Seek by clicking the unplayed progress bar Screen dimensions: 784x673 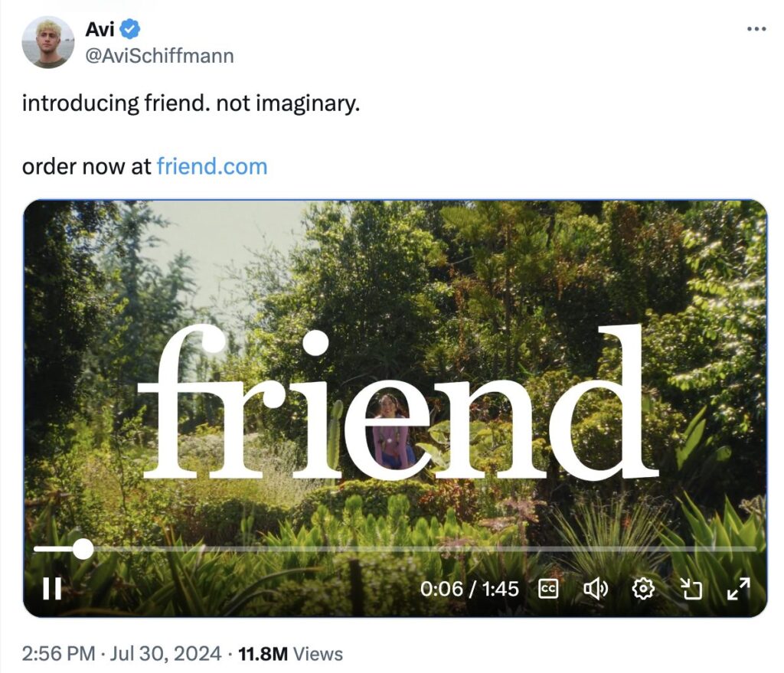[421, 549]
